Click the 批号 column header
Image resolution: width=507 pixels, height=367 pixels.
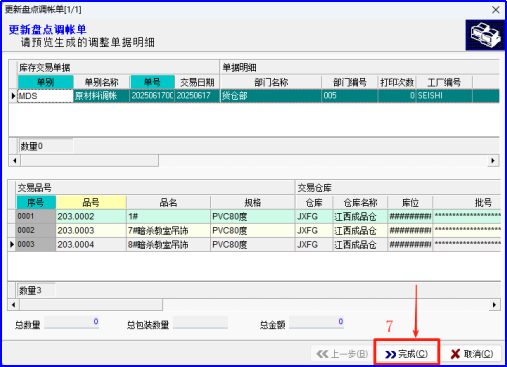coord(467,202)
